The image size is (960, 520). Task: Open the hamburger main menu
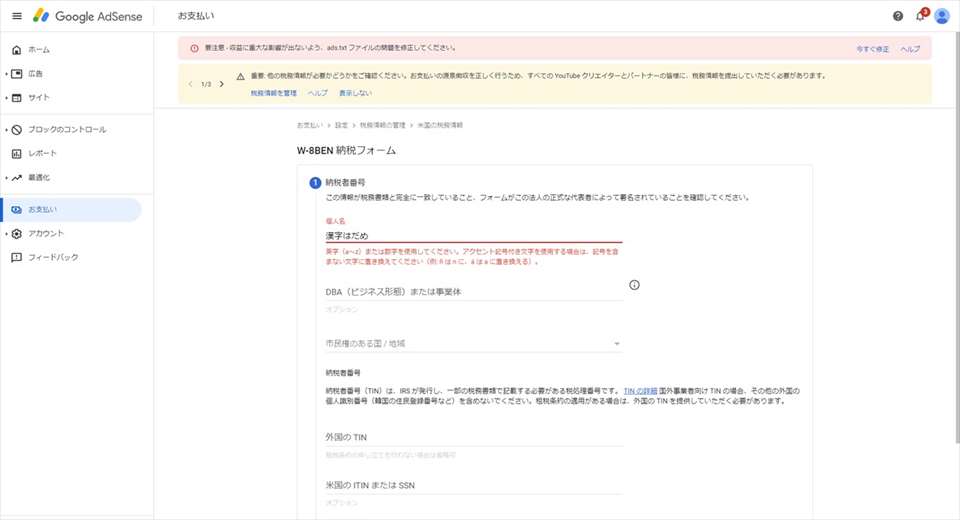point(17,16)
